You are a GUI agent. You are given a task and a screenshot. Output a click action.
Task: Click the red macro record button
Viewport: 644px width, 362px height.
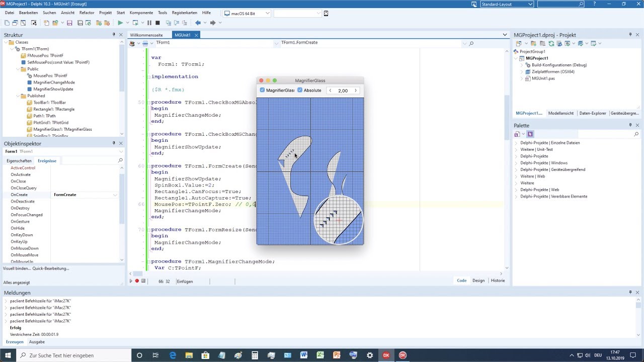[x=137, y=281]
